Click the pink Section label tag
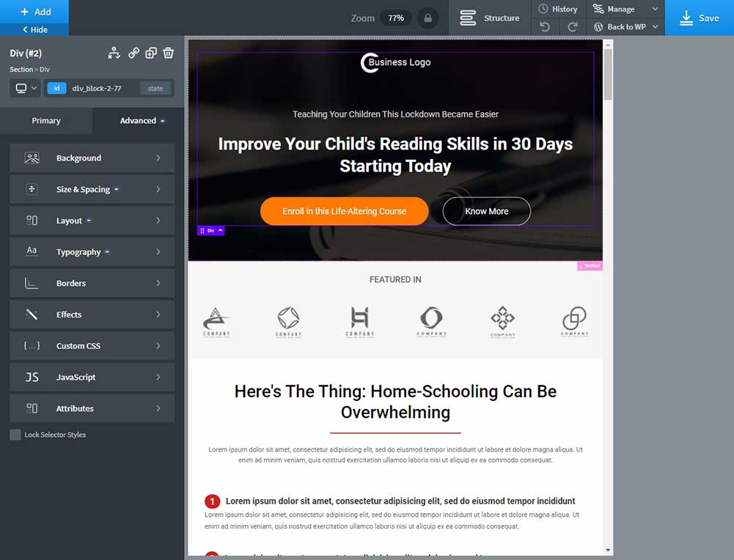Viewport: 734px width, 560px height. pyautogui.click(x=590, y=266)
